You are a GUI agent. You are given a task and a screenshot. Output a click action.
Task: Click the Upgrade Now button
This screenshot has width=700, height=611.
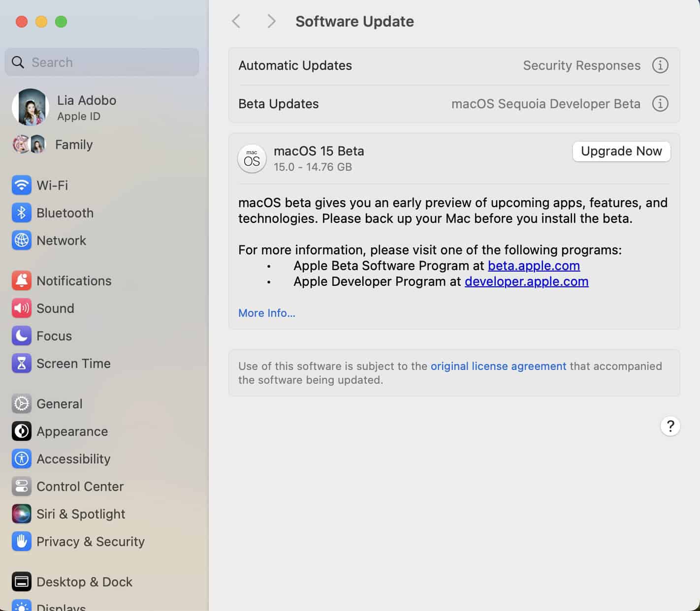click(x=621, y=152)
